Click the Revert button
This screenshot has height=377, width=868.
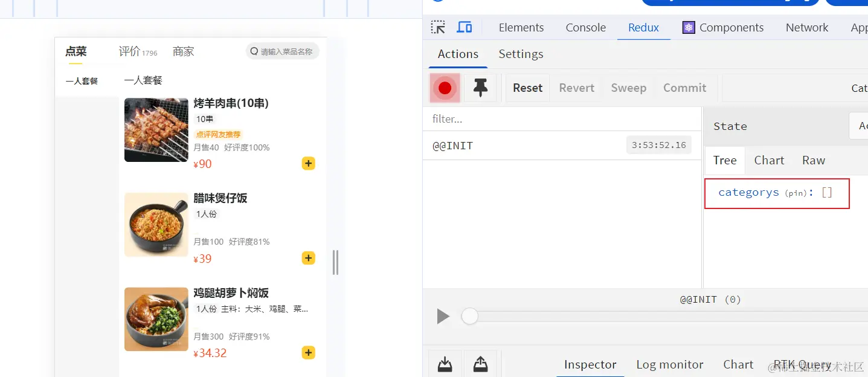(x=577, y=88)
